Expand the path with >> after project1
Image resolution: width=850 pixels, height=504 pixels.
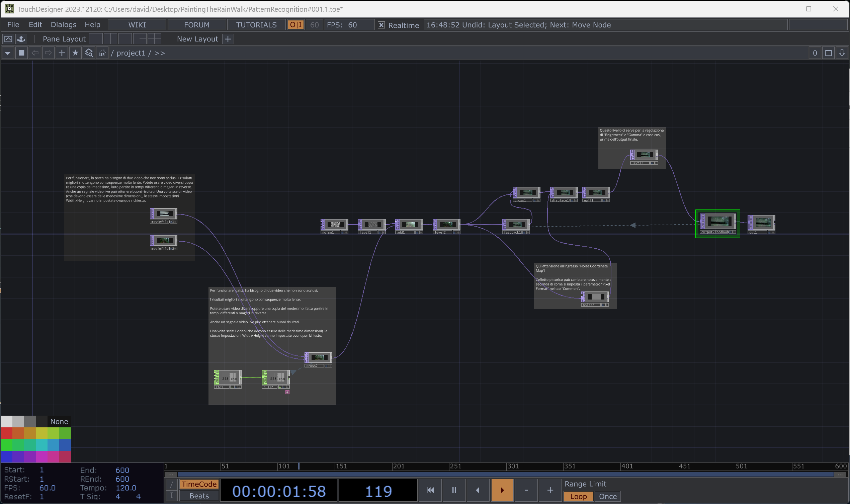(x=160, y=53)
